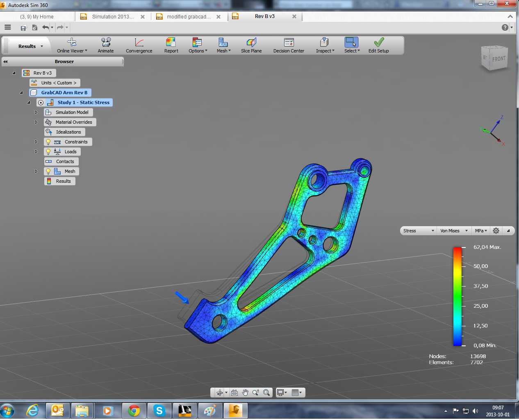This screenshot has width=519, height=420.
Task: Toggle Loads visibility light bulb
Action: 48,152
